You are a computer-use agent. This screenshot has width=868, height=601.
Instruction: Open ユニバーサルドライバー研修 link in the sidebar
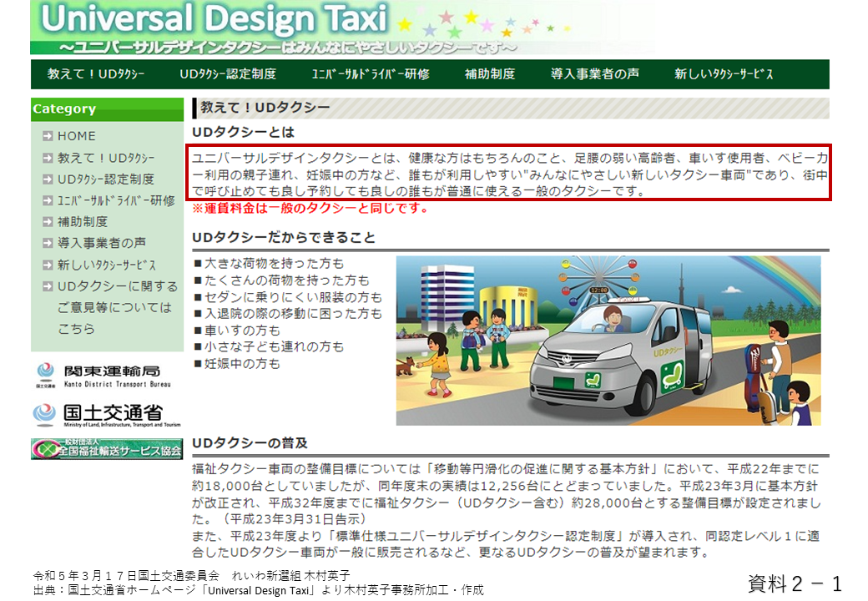(x=116, y=201)
